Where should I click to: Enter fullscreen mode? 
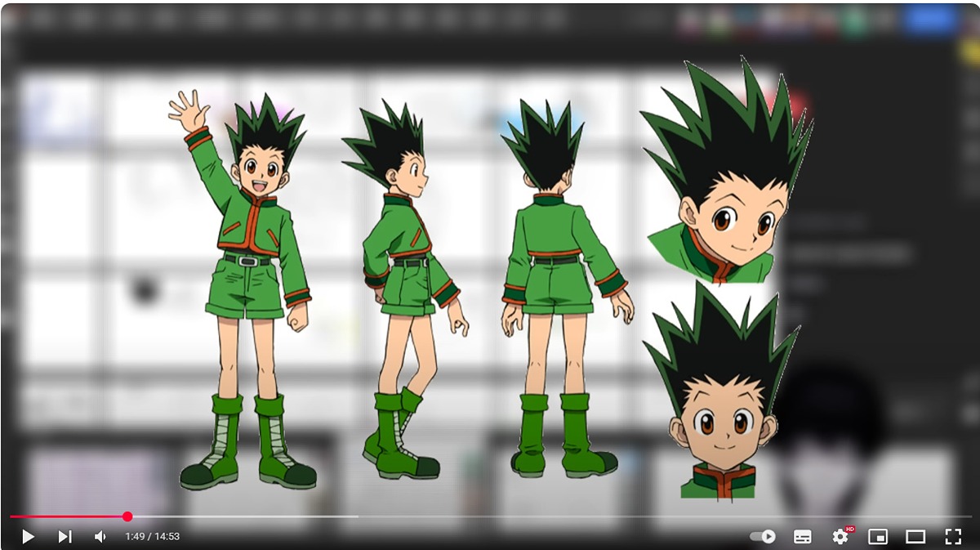point(952,537)
